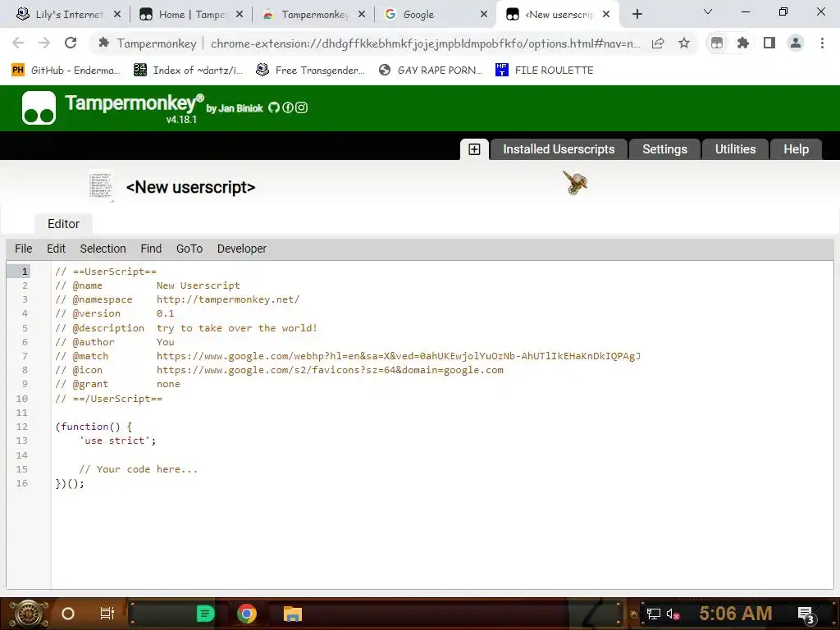Switch to Home | Tampermonkey tab
Viewport: 840px width, 630px height.
coord(190,15)
